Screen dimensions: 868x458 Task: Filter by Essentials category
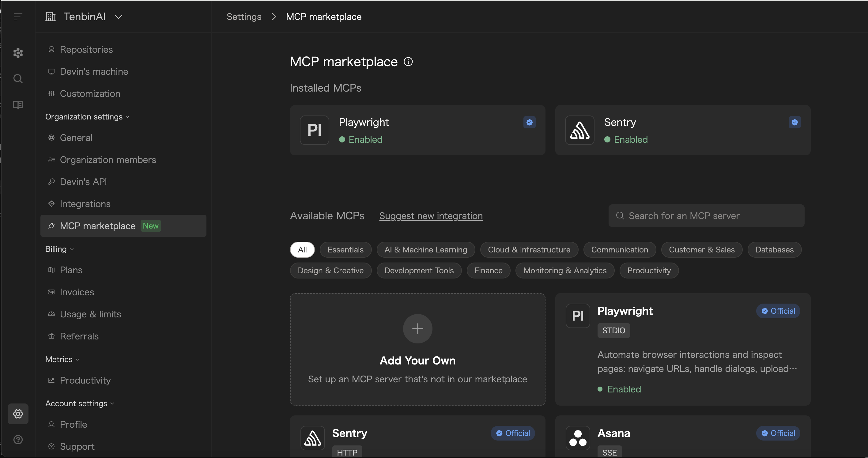pyautogui.click(x=345, y=250)
